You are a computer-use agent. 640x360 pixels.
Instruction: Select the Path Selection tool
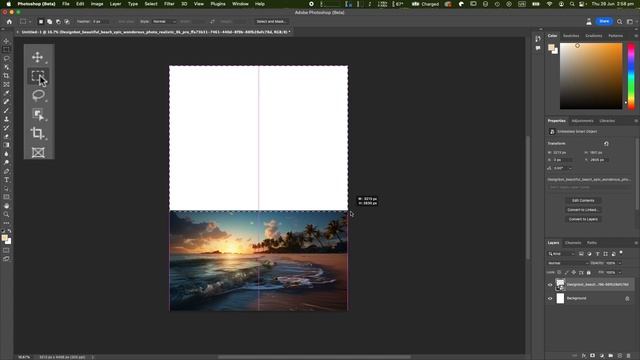(6, 189)
